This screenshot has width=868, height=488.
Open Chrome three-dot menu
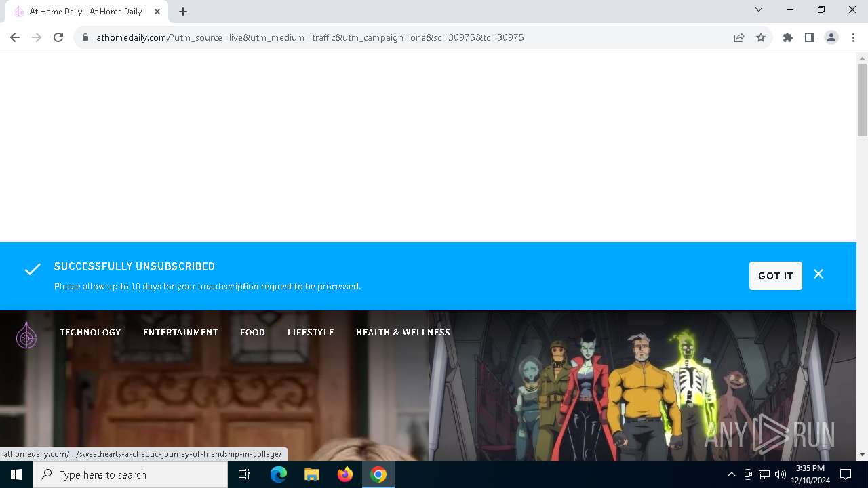pyautogui.click(x=853, y=37)
